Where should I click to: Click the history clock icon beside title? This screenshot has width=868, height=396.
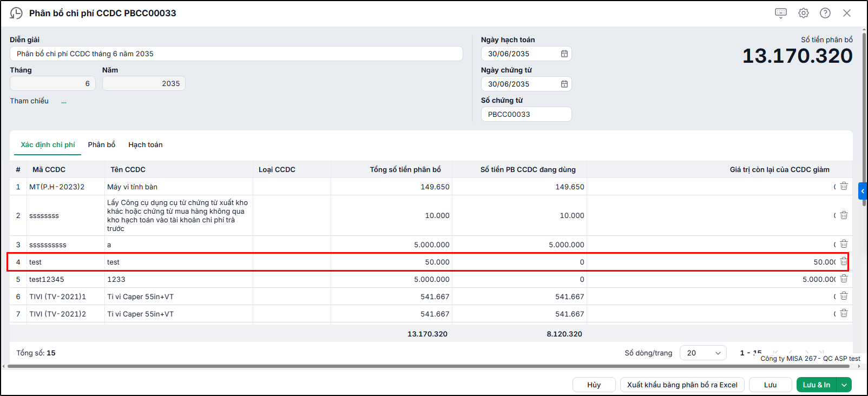(x=16, y=13)
